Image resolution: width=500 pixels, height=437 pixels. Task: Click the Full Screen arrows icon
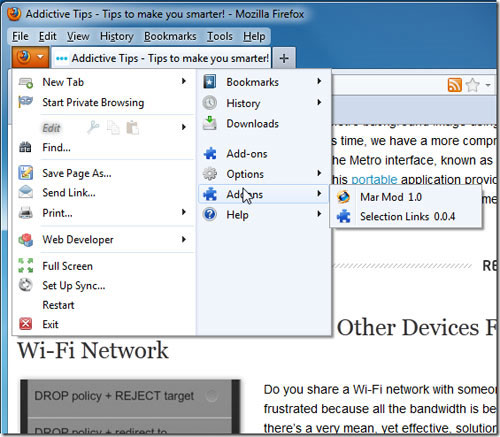coord(26,265)
